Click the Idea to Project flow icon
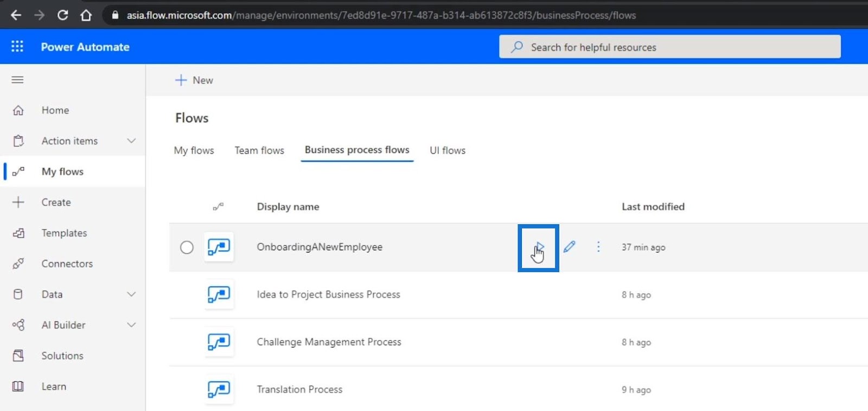The width and height of the screenshot is (868, 411). [x=219, y=294]
